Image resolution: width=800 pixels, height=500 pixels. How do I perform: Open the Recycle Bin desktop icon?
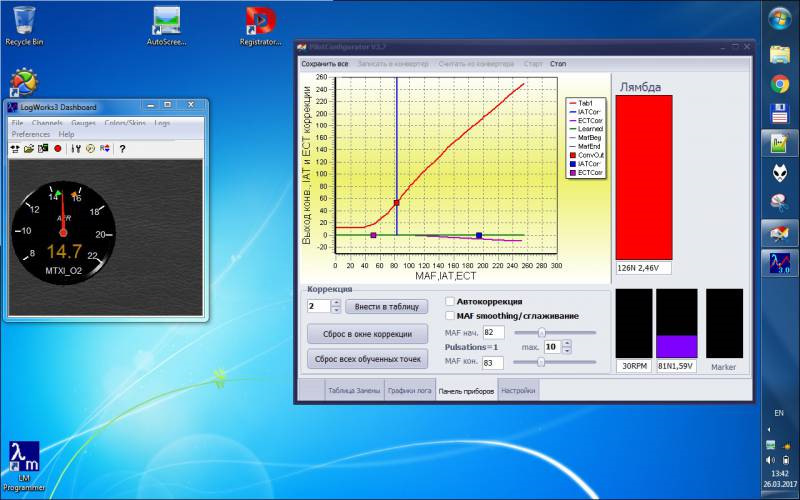24,26
